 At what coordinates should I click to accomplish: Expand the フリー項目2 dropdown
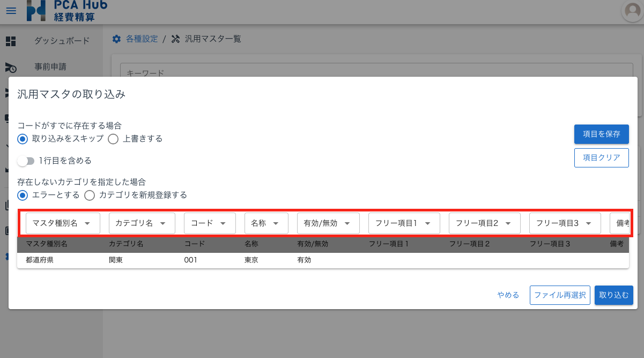pyautogui.click(x=484, y=223)
